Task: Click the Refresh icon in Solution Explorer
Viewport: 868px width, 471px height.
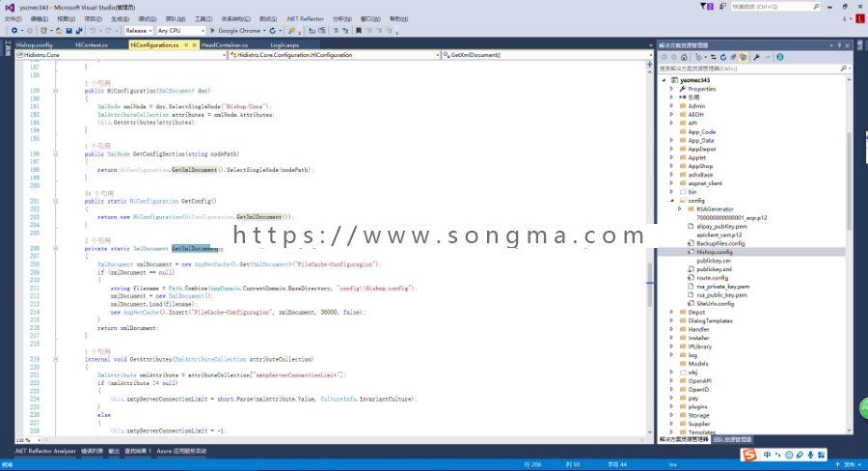Action: coord(723,57)
